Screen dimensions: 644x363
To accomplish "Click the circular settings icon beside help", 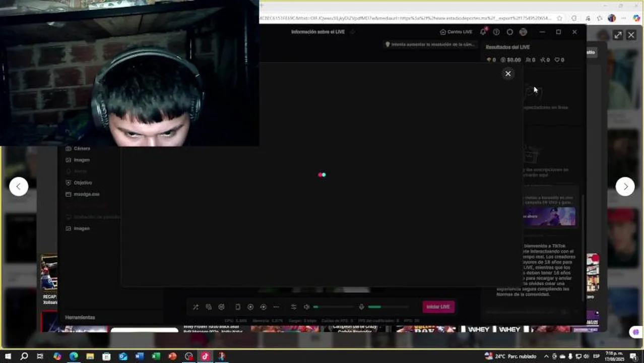I will (x=509, y=32).
